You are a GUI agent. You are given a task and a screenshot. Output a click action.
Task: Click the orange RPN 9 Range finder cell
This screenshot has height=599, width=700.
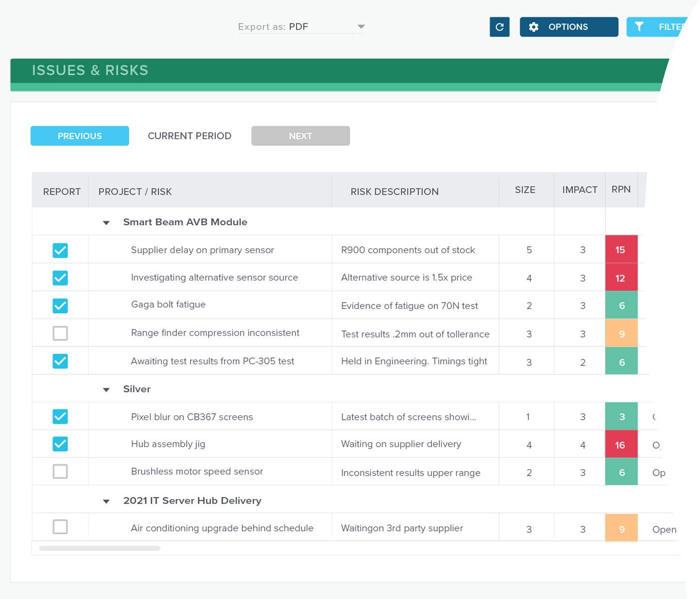tap(621, 333)
